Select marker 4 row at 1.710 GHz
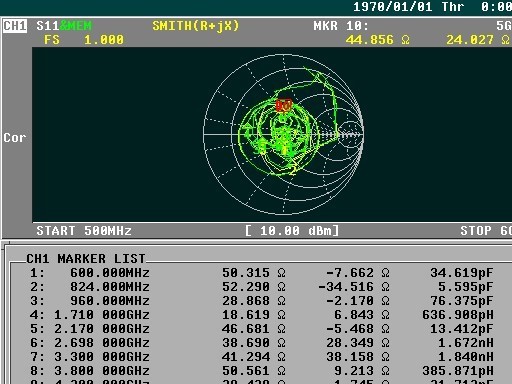The width and height of the screenshot is (512, 384). coord(261,315)
